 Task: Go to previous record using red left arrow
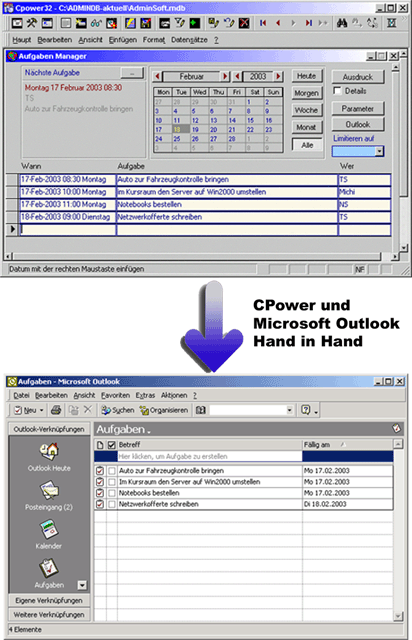point(278,23)
